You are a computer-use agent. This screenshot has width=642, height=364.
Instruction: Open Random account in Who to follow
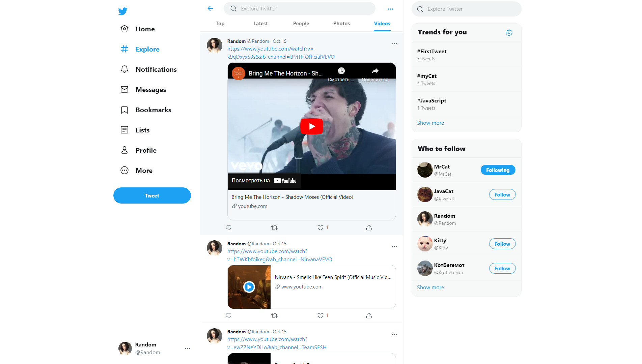click(x=467, y=219)
